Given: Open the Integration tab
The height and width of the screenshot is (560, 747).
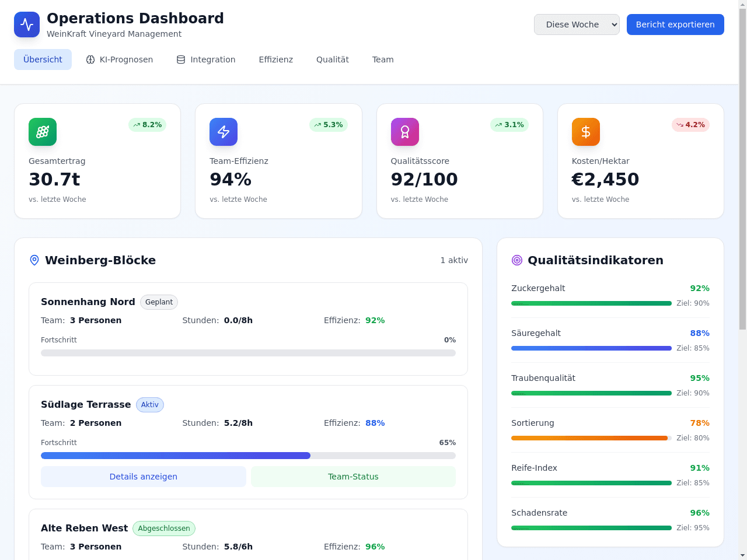Looking at the screenshot, I should (206, 60).
